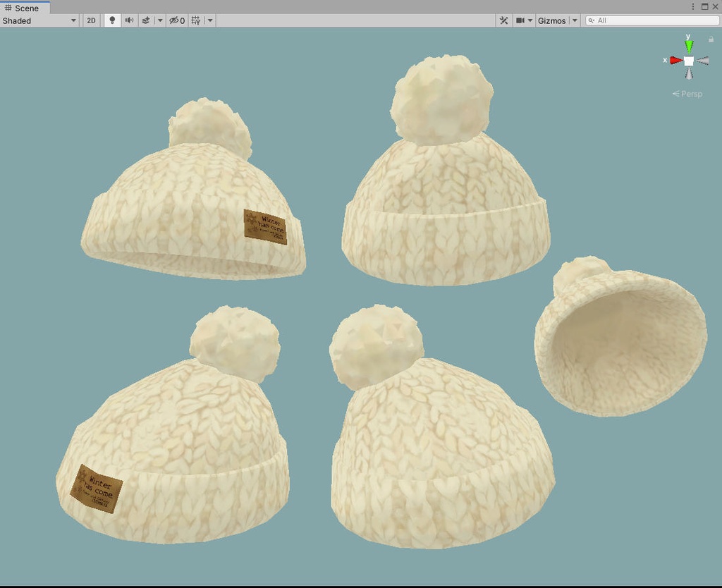Open component editor tools via wrench icon
Screen dimensions: 722x588
(503, 20)
